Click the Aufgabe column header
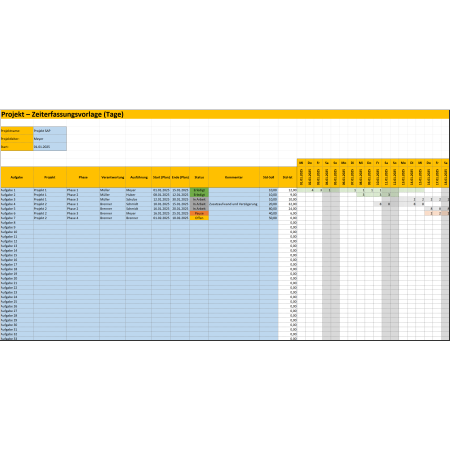Viewport: 450px width, 450px height. [17, 177]
